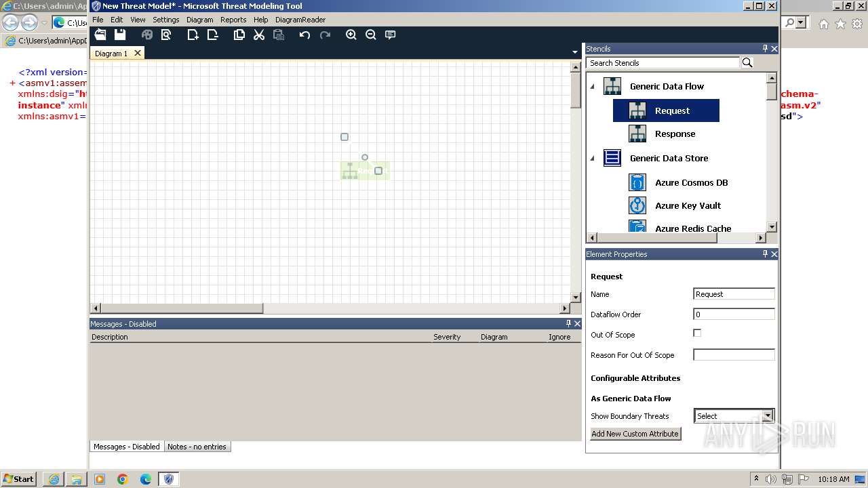Open the View menu
The image size is (868, 488).
[138, 20]
